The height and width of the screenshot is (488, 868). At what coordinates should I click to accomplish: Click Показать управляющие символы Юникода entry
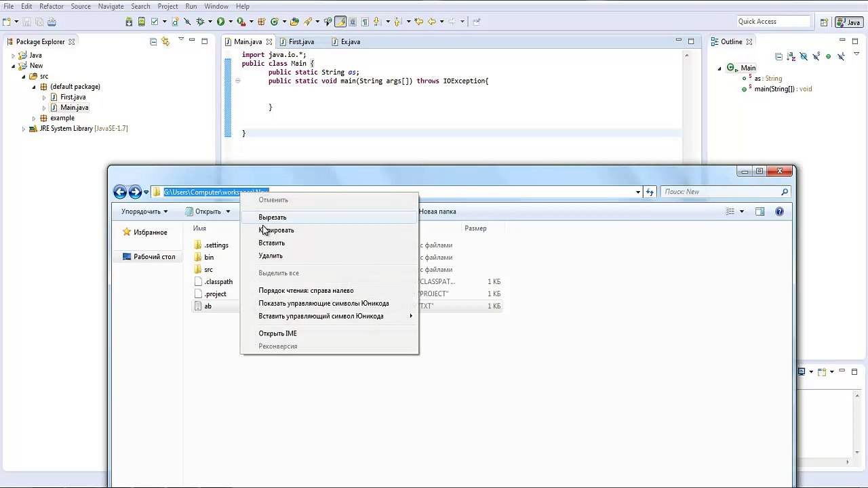(x=330, y=303)
